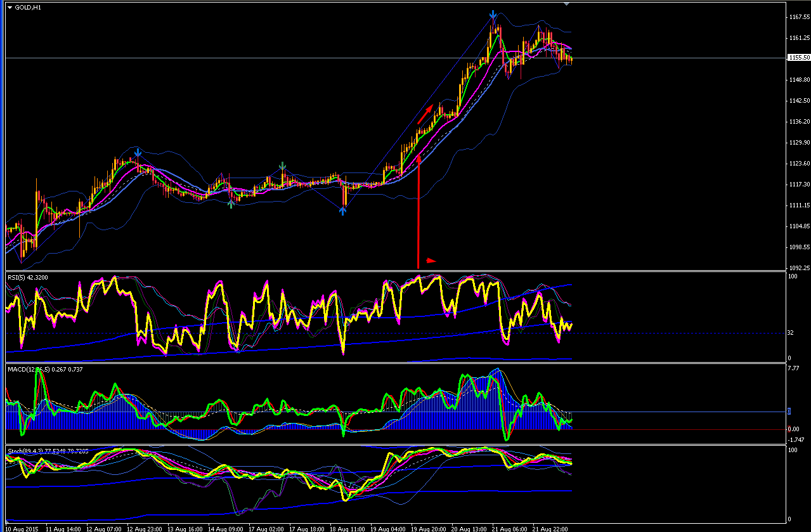Click the MACD 7.77 axis value
Screen dimensions: 811x532
[793, 368]
